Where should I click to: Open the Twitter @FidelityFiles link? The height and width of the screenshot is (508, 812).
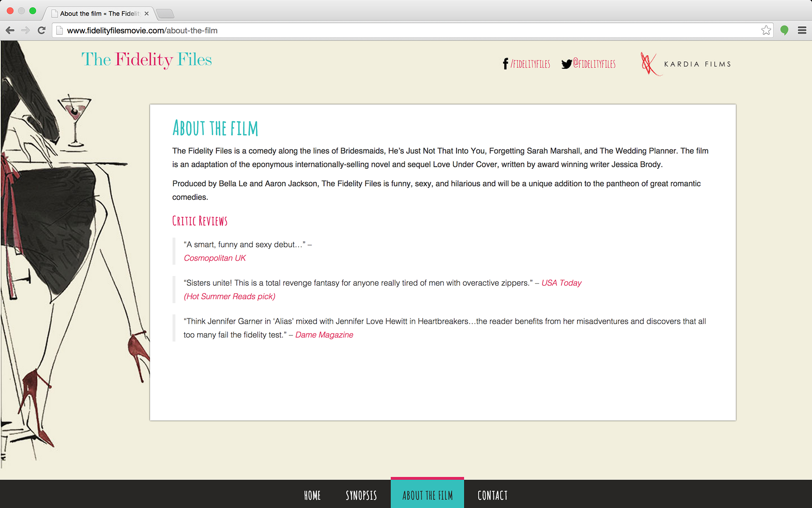pos(594,64)
